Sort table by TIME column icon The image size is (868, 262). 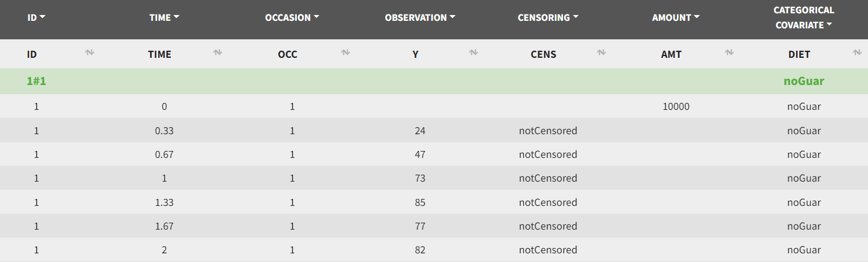tap(218, 53)
